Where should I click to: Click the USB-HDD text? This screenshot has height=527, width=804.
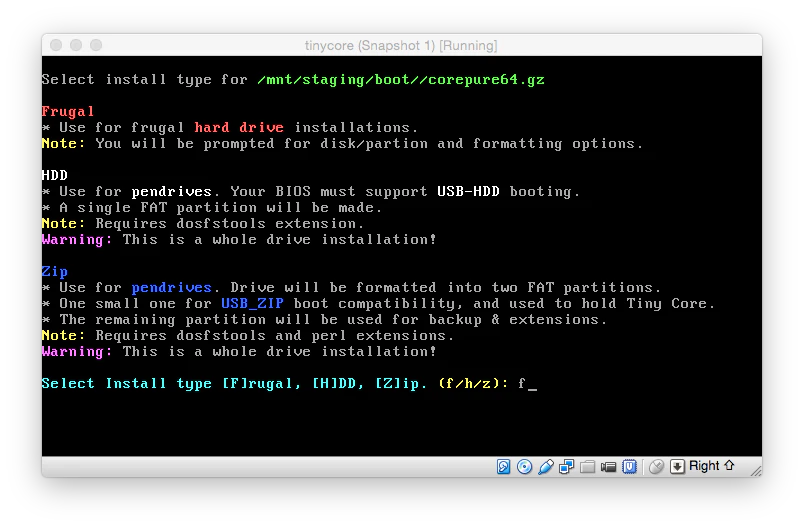(468, 192)
